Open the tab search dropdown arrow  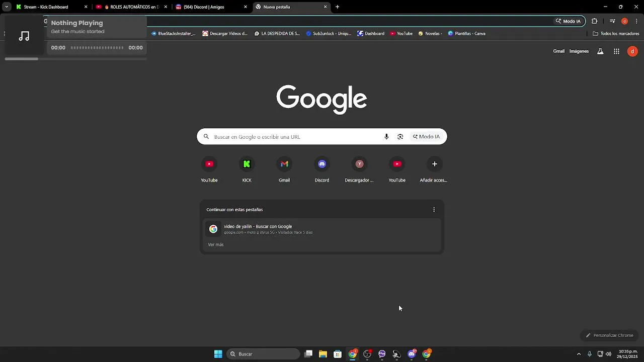pos(7,7)
